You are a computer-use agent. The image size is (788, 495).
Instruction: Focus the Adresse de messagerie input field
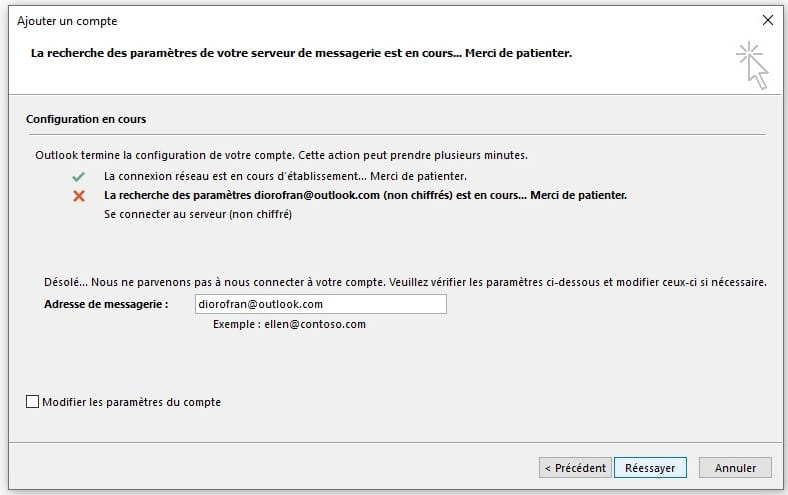point(321,304)
